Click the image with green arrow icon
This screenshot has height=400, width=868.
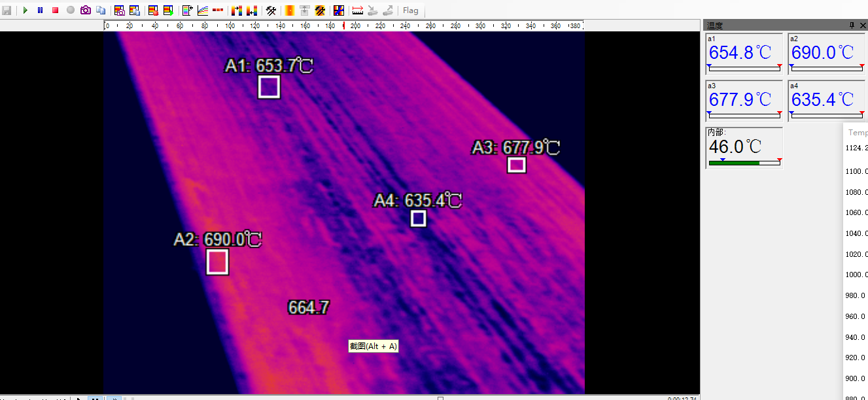point(168,10)
